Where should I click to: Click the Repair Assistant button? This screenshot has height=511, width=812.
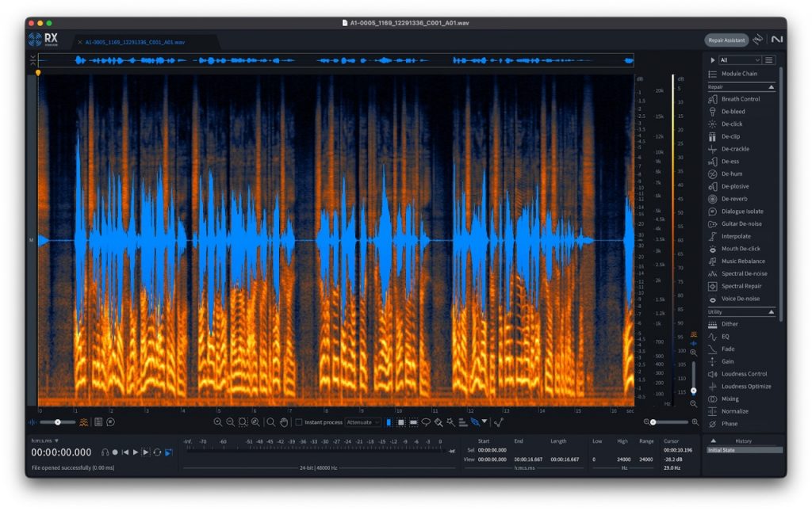[726, 40]
